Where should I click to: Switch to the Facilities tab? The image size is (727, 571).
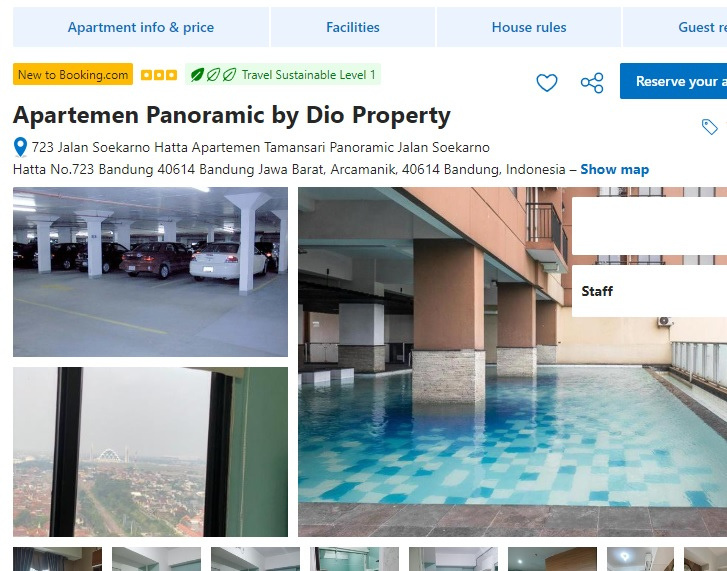(x=353, y=27)
